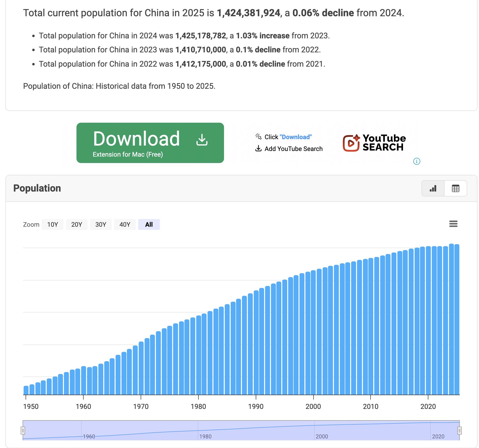The height and width of the screenshot is (448, 479).
Task: Click the download arrow icon on green button
Action: (202, 140)
